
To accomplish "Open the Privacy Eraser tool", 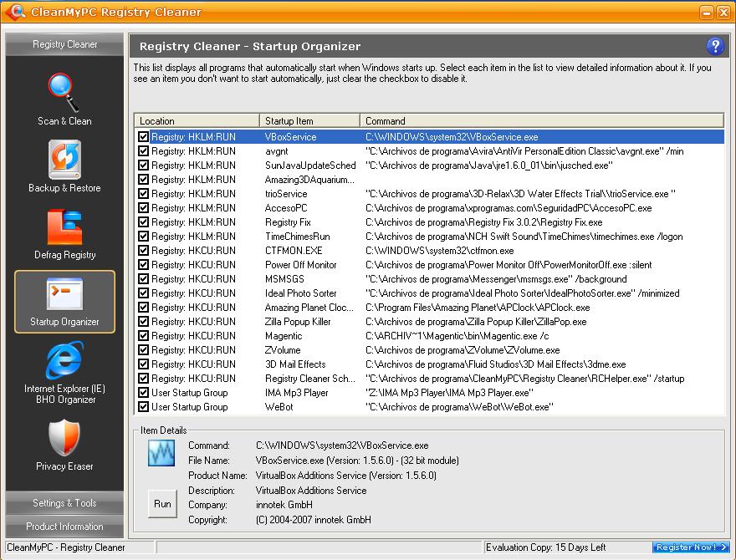I will point(64,445).
